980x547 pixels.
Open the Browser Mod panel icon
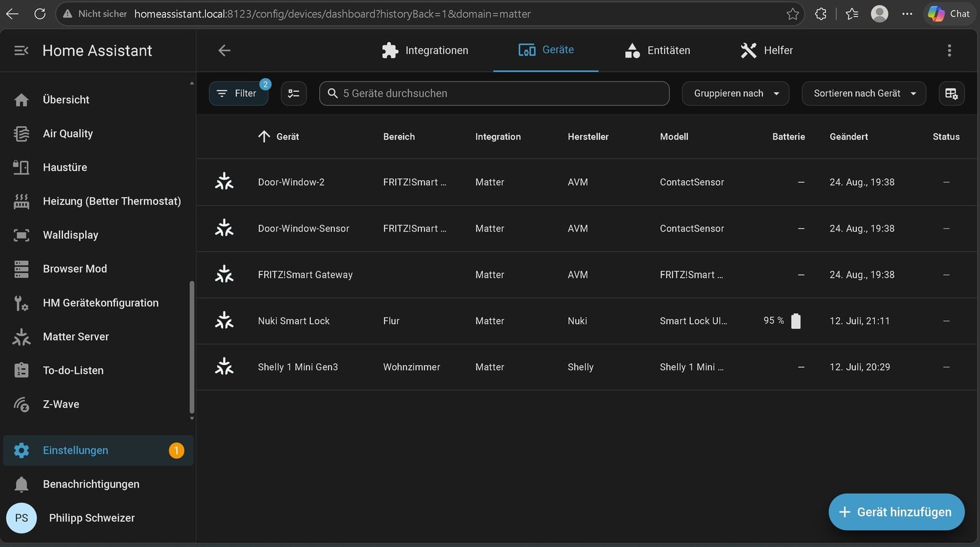tap(21, 269)
